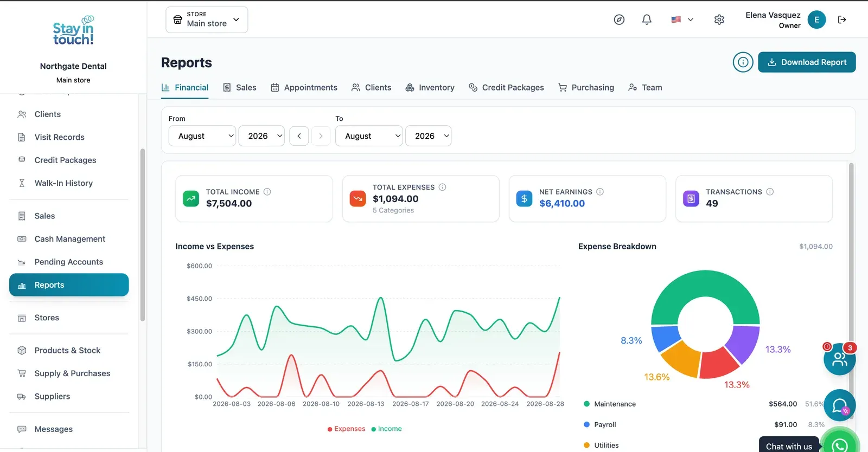This screenshot has width=868, height=452.
Task: Toggle the Income series in chart legend
Action: click(x=386, y=429)
